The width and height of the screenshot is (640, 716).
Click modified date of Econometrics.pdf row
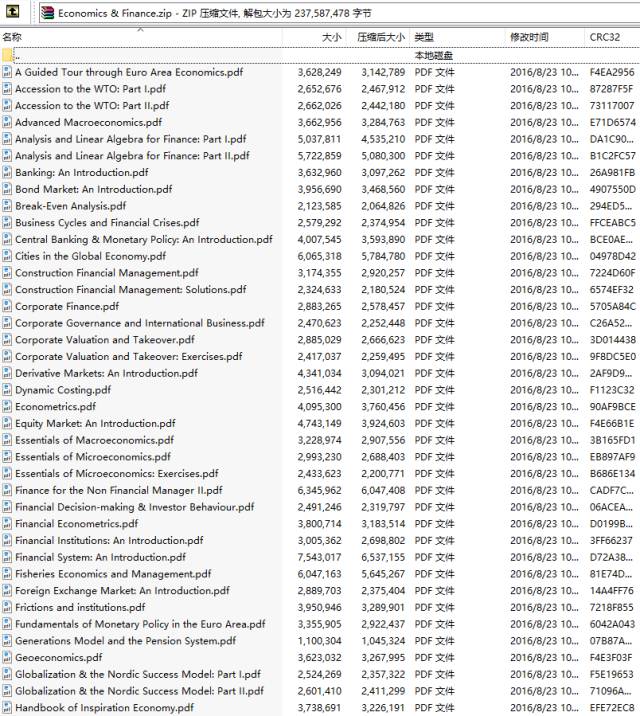click(x=544, y=406)
